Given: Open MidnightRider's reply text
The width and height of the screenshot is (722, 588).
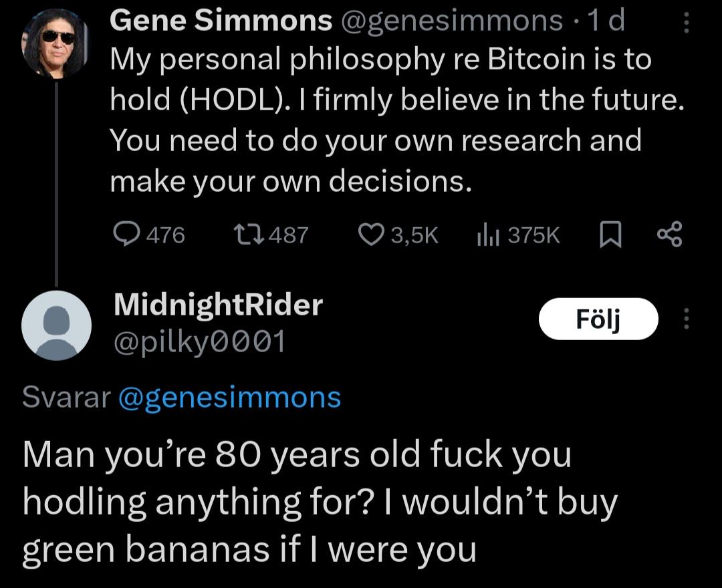Looking at the screenshot, I should click(x=321, y=501).
